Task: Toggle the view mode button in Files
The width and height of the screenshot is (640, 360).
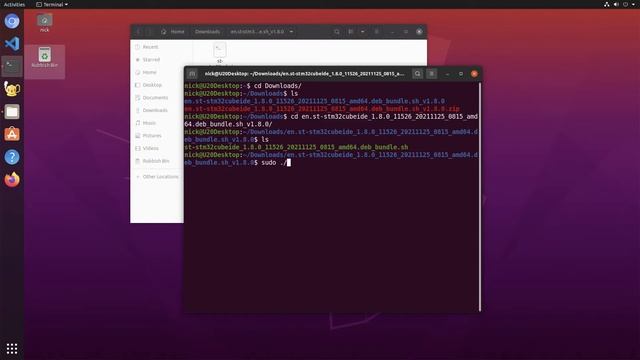Action: point(351,31)
